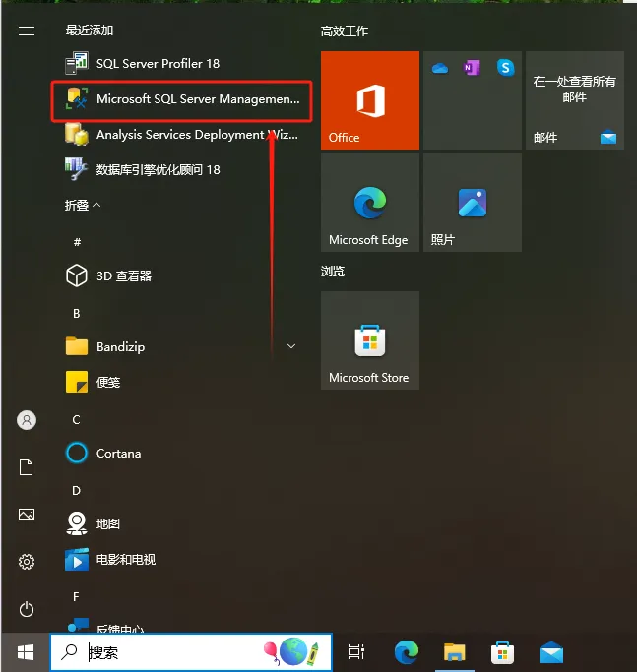
Task: Click the 最近添加 heading
Action: [x=90, y=31]
